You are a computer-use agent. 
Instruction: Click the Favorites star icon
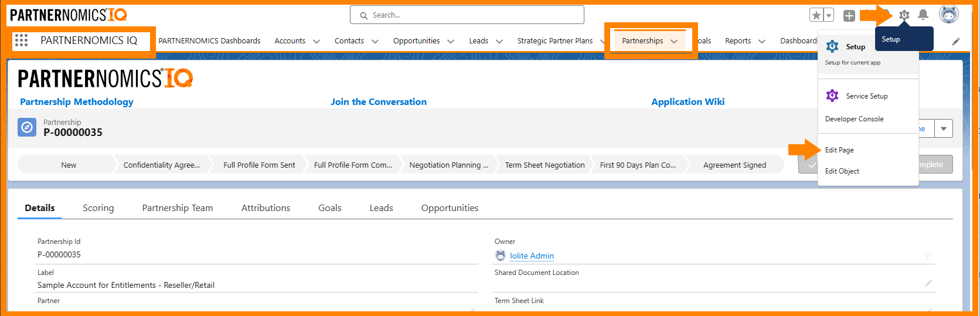tap(816, 15)
